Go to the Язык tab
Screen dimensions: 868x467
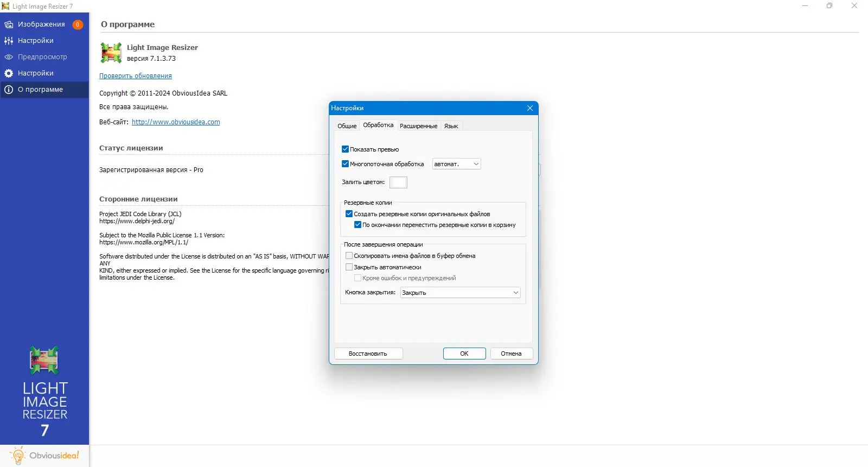pos(451,126)
